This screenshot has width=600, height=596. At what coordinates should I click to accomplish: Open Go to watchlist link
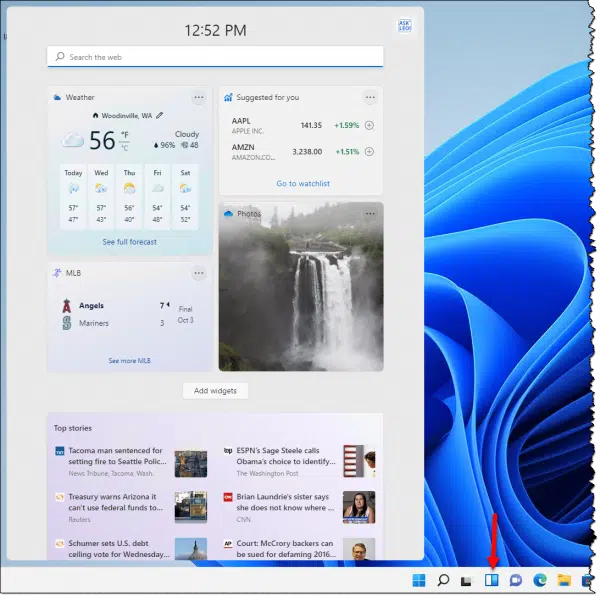click(303, 184)
